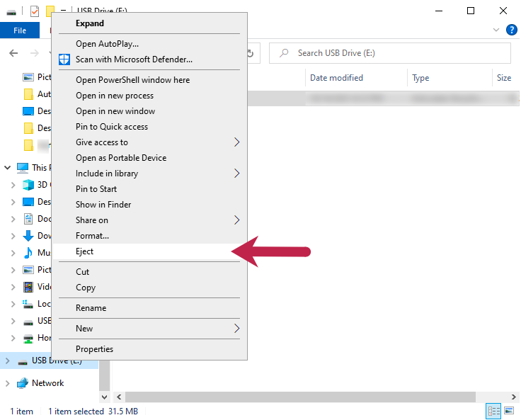This screenshot has height=420, width=521.
Task: Select the Pictures icon under Quick access
Action: [28, 77]
